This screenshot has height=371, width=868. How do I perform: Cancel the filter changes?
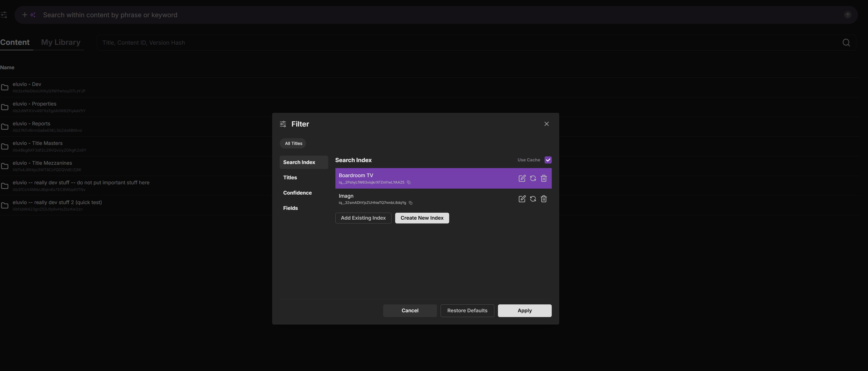[410, 310]
